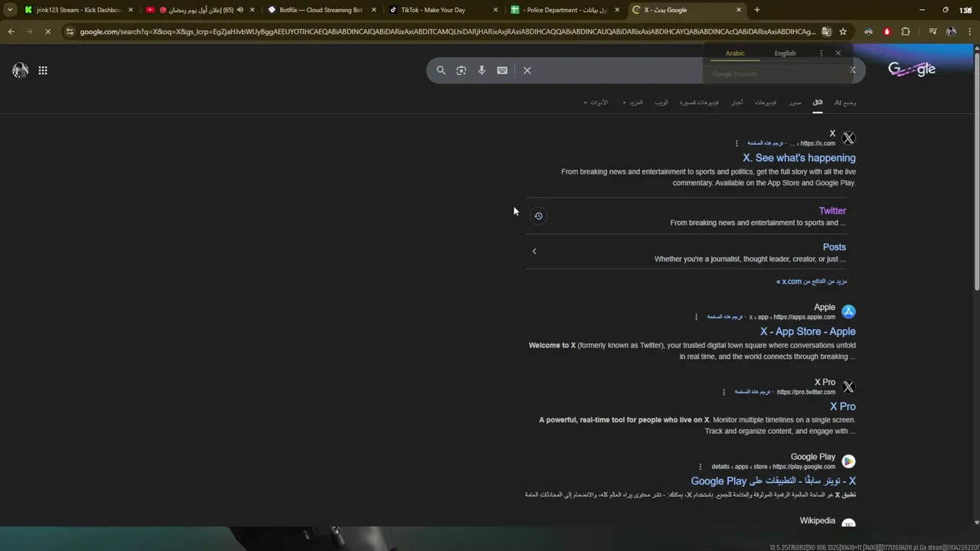The image size is (980, 551).
Task: Switch to أخبار (News) results tab
Action: click(737, 103)
